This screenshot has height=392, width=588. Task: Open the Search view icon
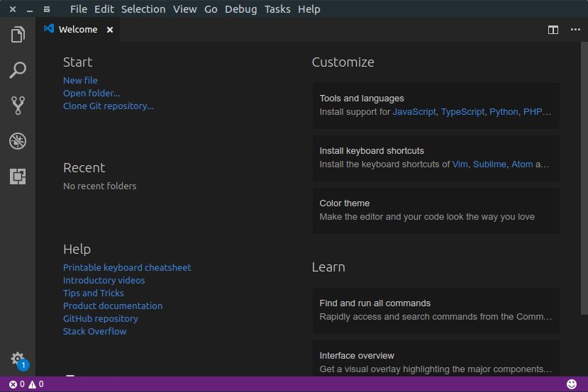[x=18, y=70]
